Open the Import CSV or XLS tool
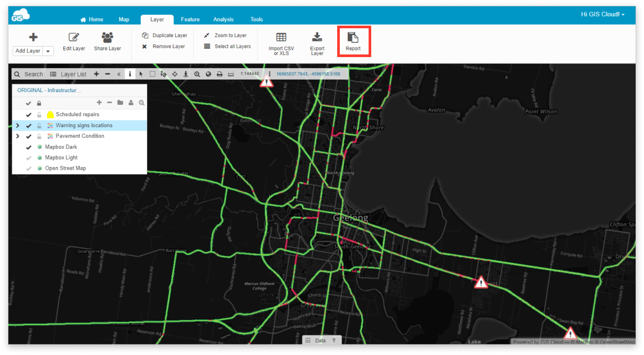The height and width of the screenshot is (355, 644). point(281,42)
